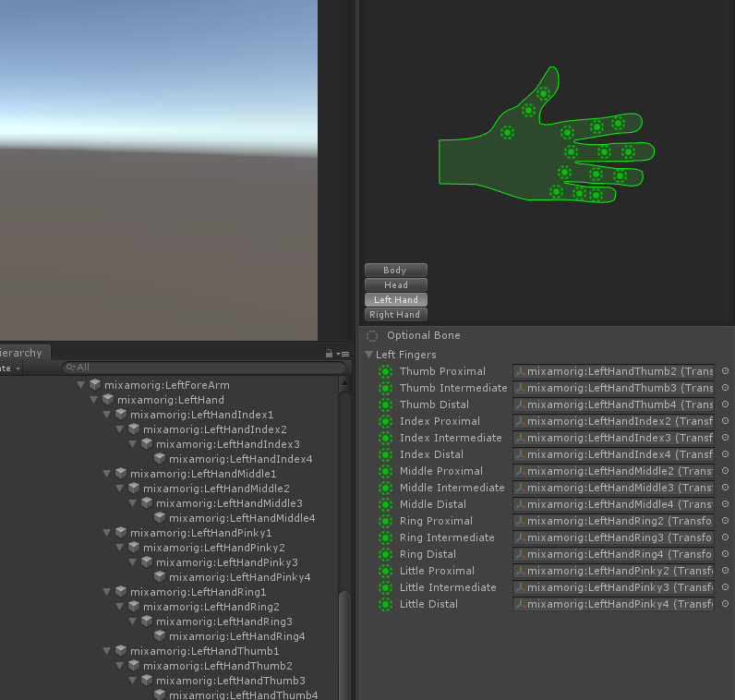The width and height of the screenshot is (735, 700).
Task: Click the object picker for Index Distal
Action: coord(725,454)
